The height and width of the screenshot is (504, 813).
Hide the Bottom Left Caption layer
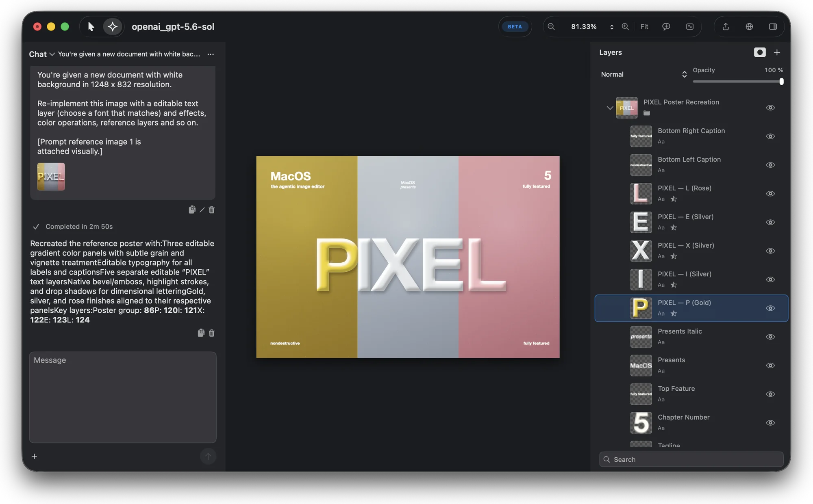[770, 165]
